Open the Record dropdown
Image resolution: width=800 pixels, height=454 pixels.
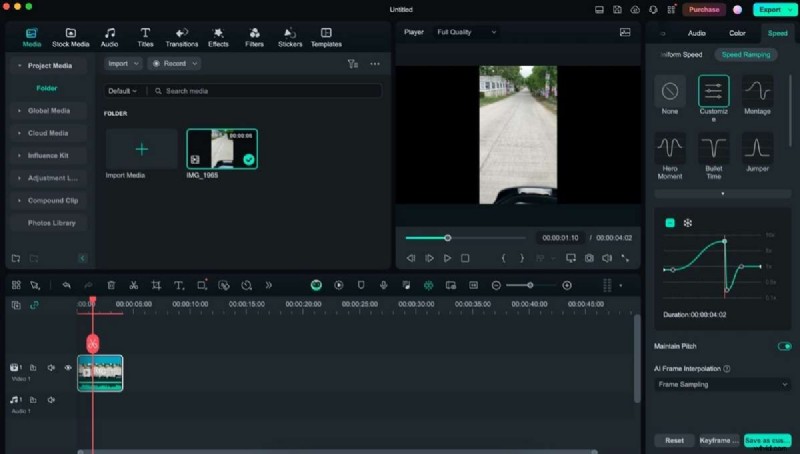pos(174,64)
